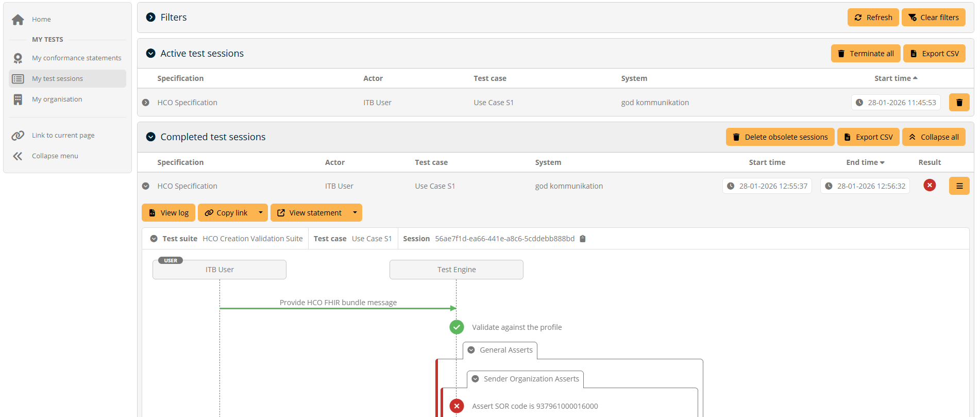Click the conformance statements badge icon
The width and height of the screenshot is (980, 417).
[x=18, y=58]
